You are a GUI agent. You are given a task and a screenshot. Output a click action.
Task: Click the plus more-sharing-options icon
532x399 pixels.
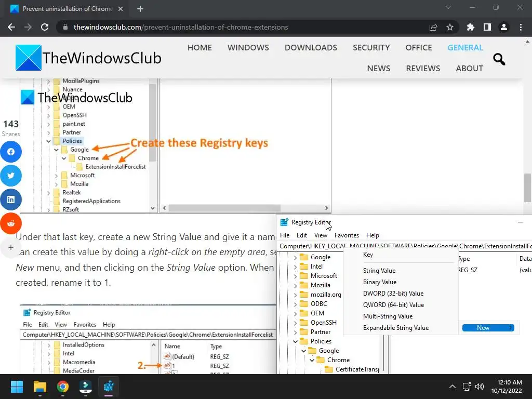pyautogui.click(x=11, y=247)
